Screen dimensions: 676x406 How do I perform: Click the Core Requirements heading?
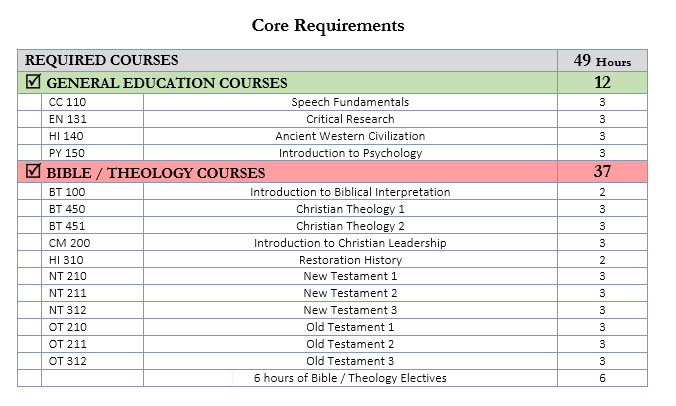328,25
